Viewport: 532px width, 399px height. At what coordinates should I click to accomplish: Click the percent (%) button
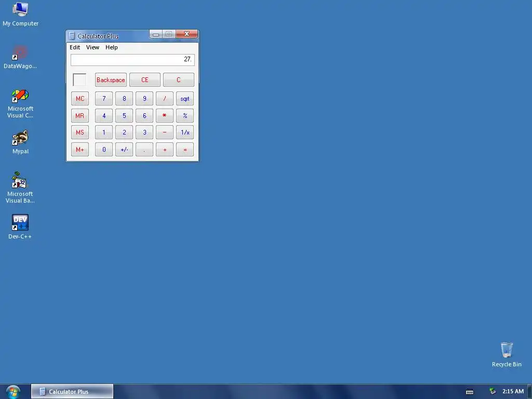point(185,116)
